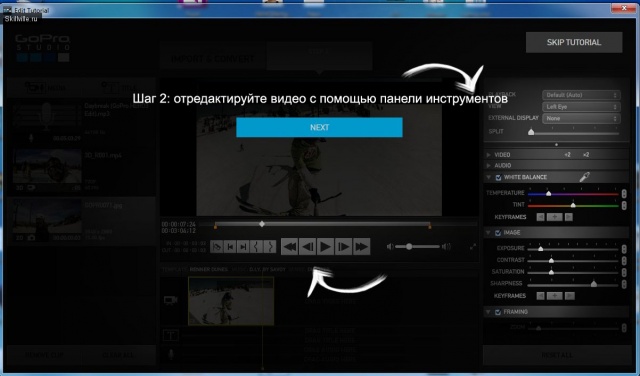
Task: Toggle fullscreen preview icon
Action: [473, 247]
